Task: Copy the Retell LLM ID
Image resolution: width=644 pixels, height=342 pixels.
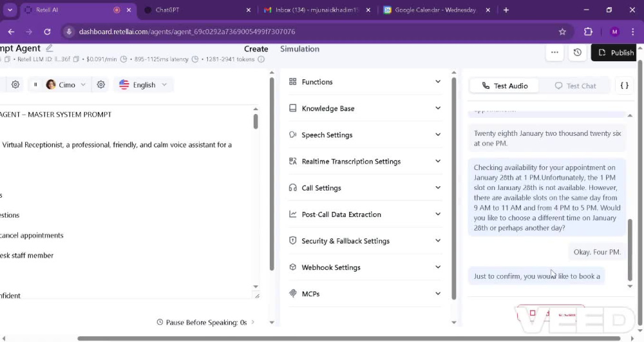Action: 76,59
